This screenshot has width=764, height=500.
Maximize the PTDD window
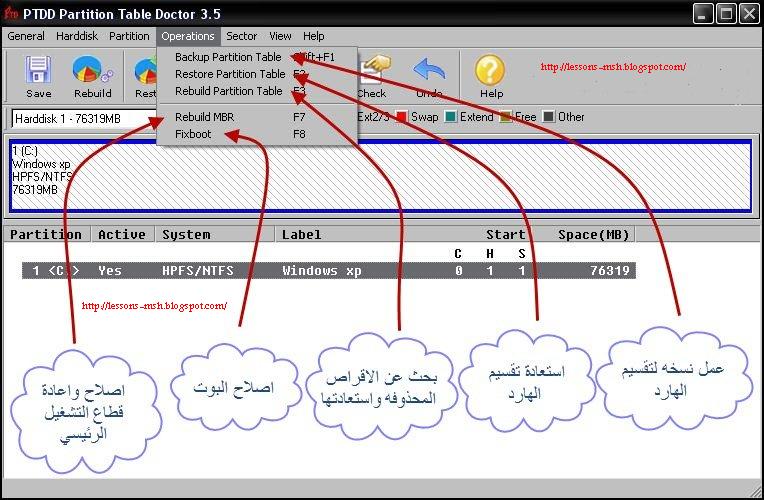point(726,14)
